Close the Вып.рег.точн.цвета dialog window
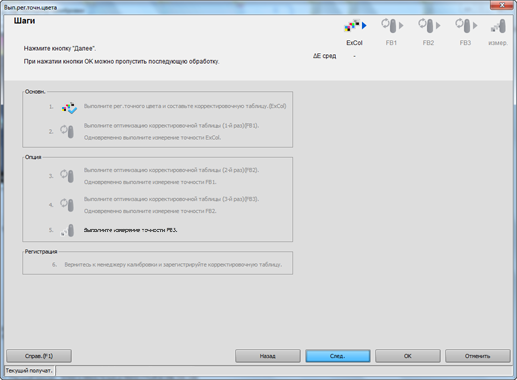517x380 pixels. [x=502, y=5]
